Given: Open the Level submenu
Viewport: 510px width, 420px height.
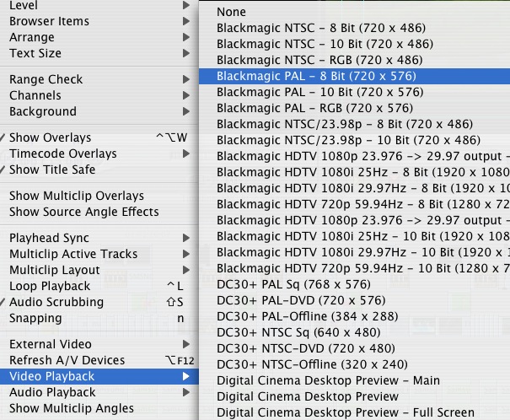Looking at the screenshot, I should point(99,5).
